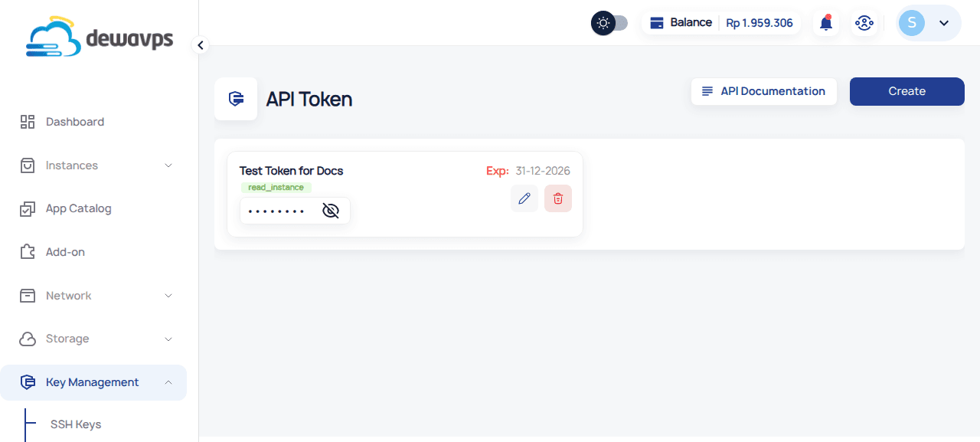Toggle the dark mode switch
980x442 pixels.
(x=609, y=22)
